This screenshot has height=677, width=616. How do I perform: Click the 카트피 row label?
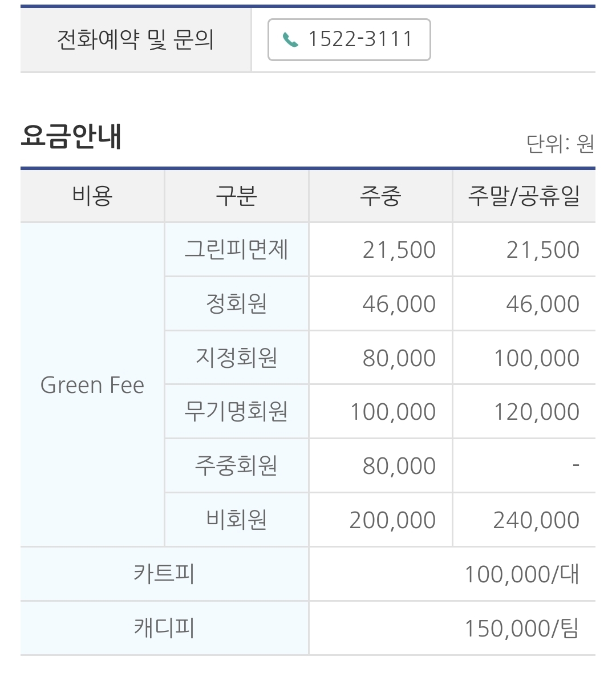164,574
